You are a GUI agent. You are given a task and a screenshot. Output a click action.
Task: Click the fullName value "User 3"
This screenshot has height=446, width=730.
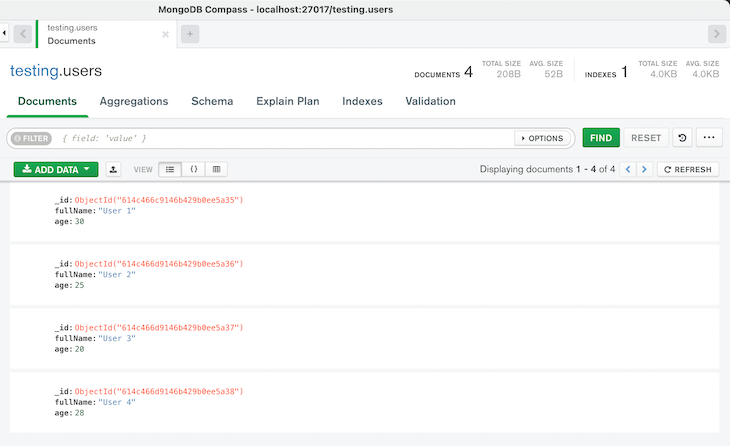pyautogui.click(x=117, y=338)
